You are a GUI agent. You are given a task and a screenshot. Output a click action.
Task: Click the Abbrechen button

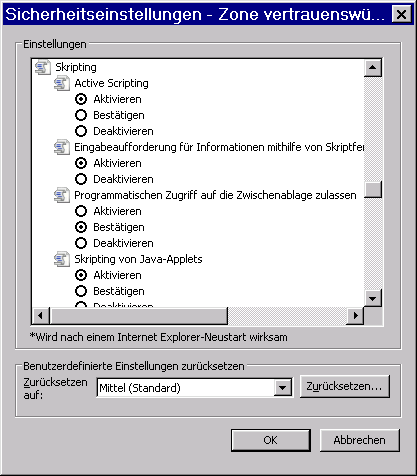tap(360, 440)
